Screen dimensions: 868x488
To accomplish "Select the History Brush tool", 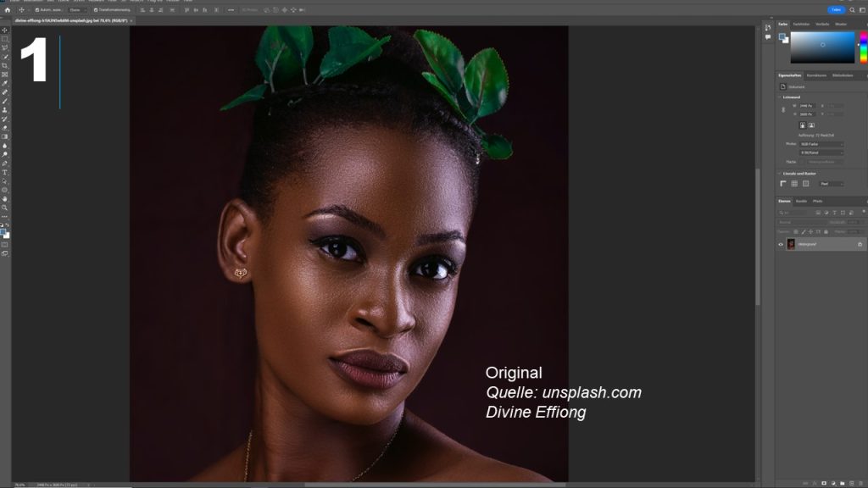I will pos(5,119).
